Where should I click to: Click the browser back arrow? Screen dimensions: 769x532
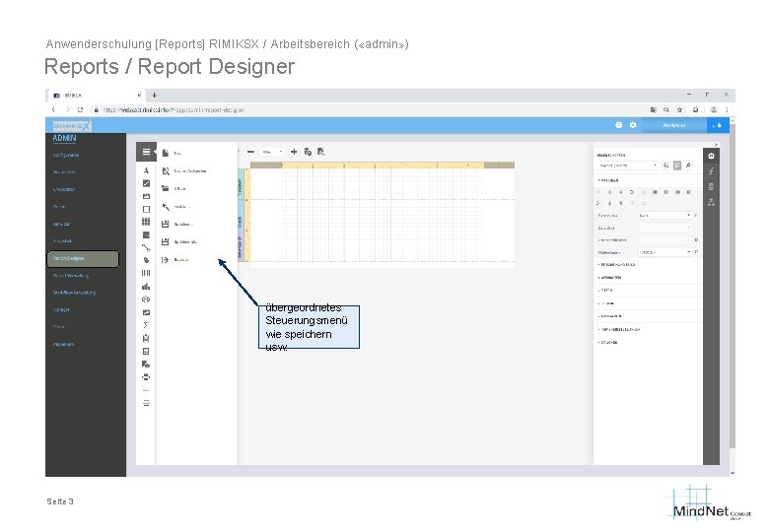click(54, 110)
